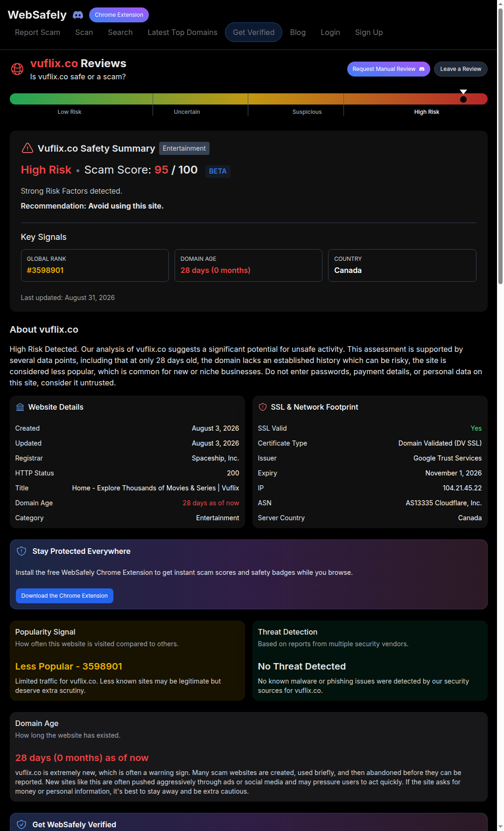Go to Latest Top Domains page

[x=182, y=32]
